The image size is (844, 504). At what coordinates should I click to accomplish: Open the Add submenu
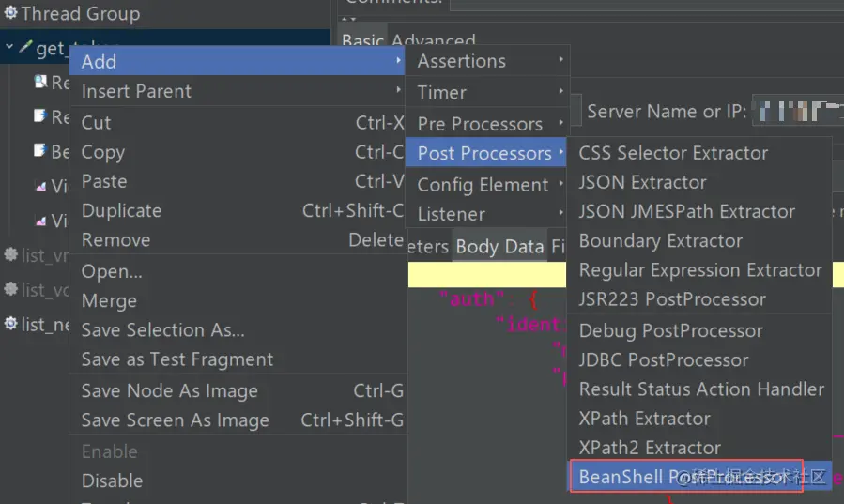(237, 61)
